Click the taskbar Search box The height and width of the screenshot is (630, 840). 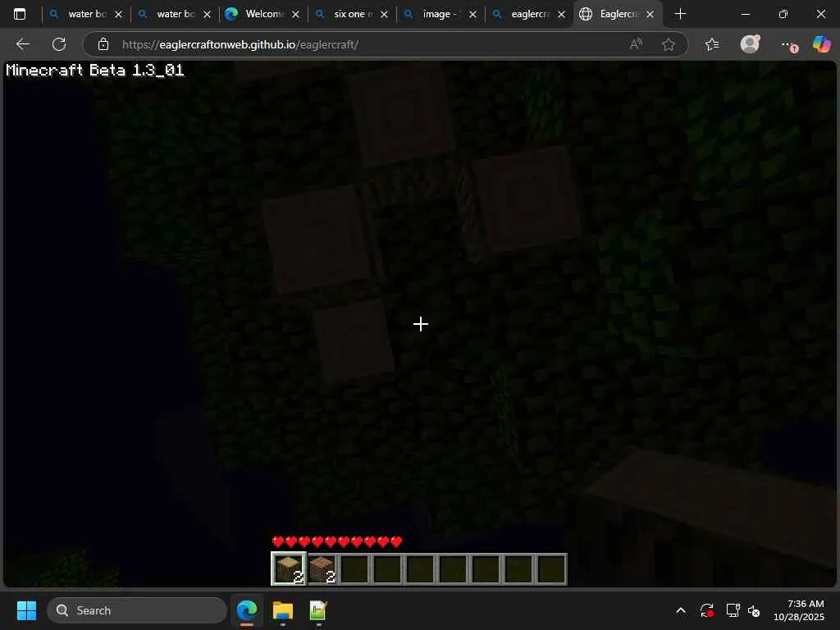(x=137, y=610)
